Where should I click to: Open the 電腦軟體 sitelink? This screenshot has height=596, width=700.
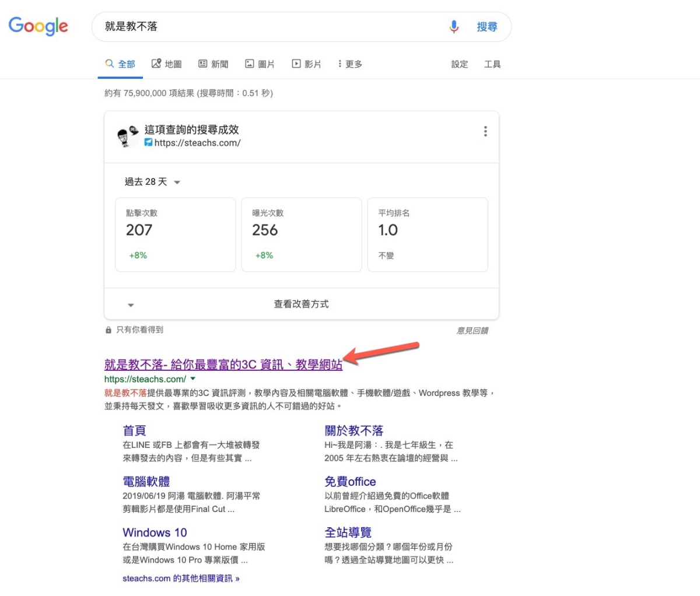(x=146, y=481)
